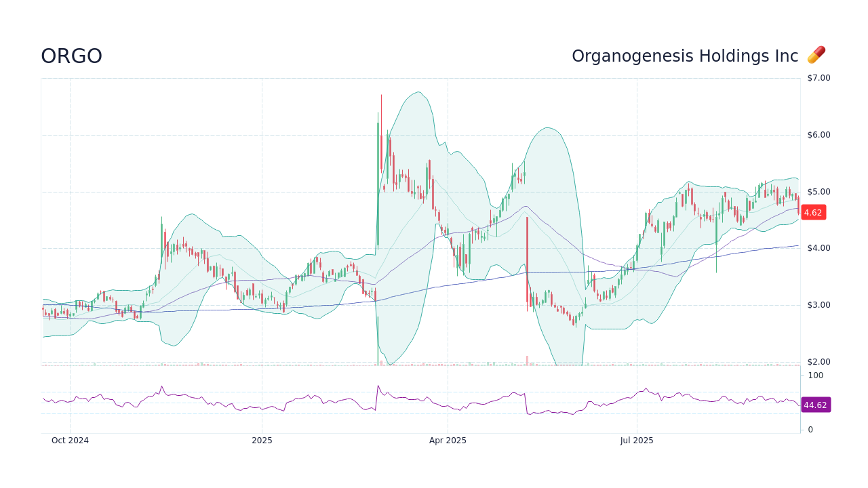Click the purple 44.62 RSI value badge
This screenshot has width=868, height=488.
coord(815,405)
